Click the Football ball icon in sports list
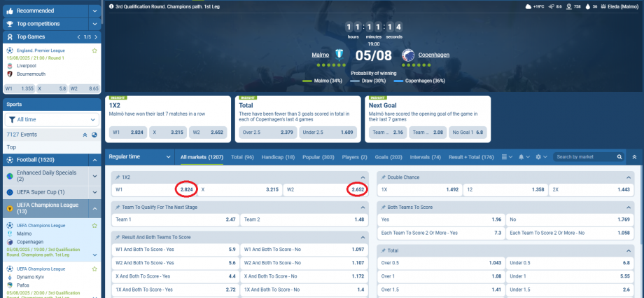 coord(9,160)
